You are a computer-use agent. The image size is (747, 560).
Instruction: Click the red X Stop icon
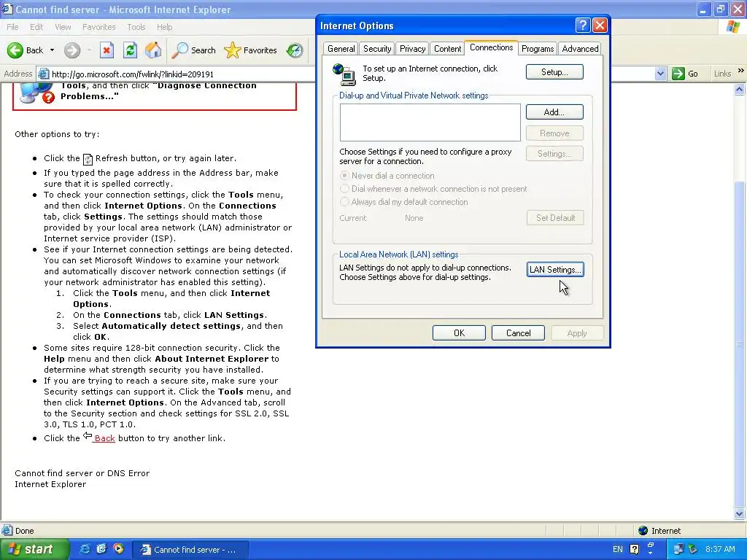coord(107,50)
